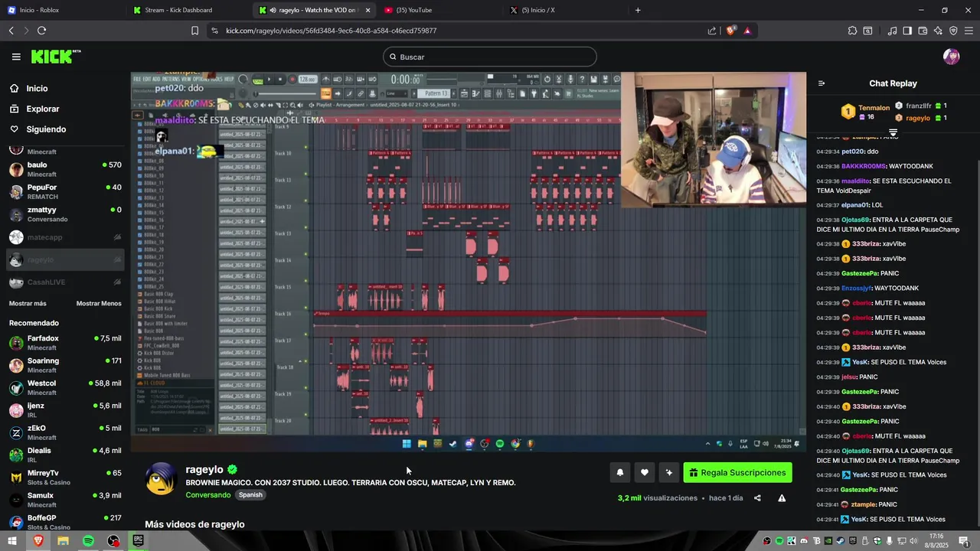Open the user profile avatar menu
The height and width of the screenshot is (551, 980).
[x=951, y=57]
